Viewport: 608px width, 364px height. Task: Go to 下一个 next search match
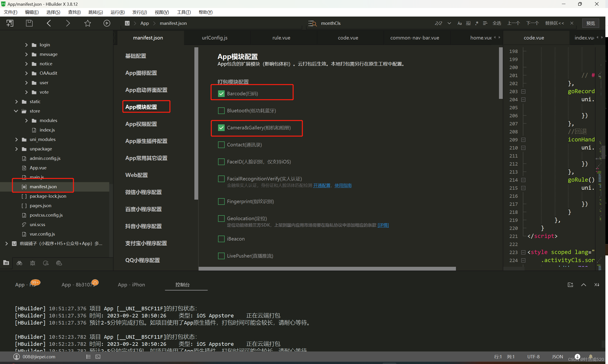click(533, 23)
